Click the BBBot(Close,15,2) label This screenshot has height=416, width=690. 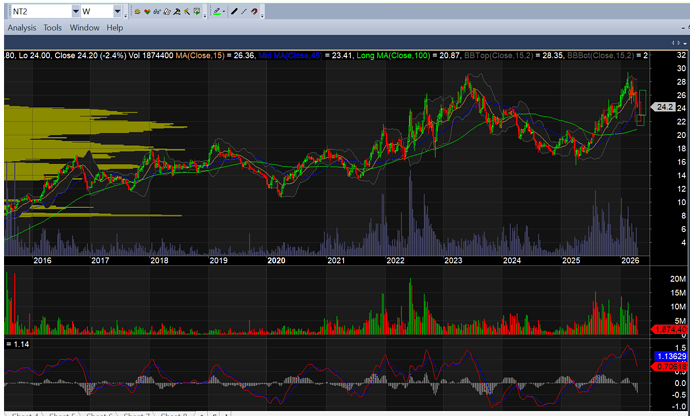pos(601,55)
